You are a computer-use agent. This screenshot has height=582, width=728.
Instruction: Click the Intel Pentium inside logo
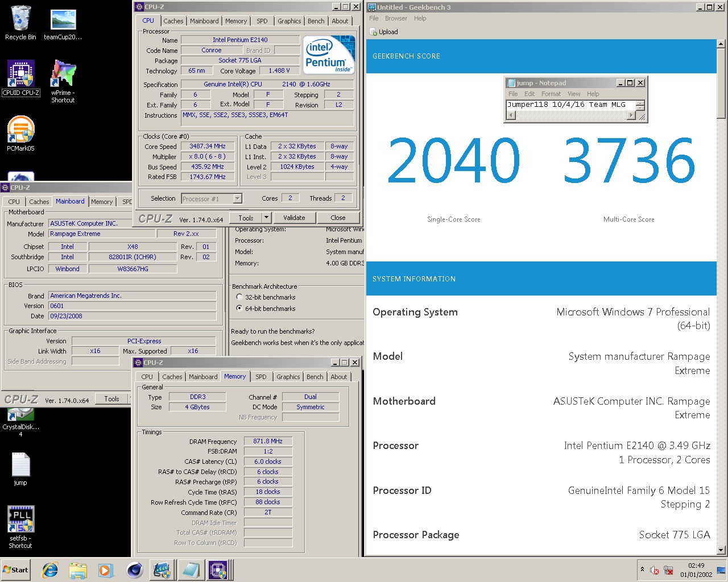(x=329, y=55)
